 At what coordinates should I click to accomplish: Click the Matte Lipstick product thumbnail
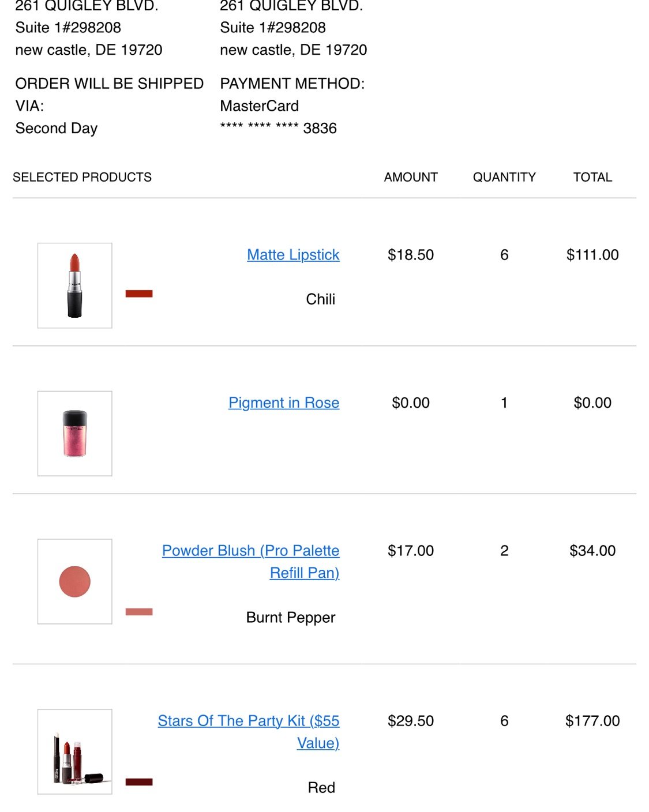point(75,285)
